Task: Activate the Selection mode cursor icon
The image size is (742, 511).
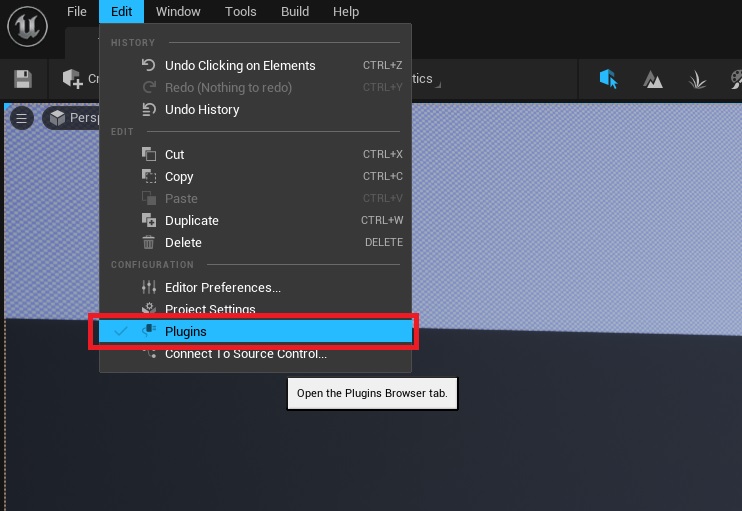Action: point(608,79)
